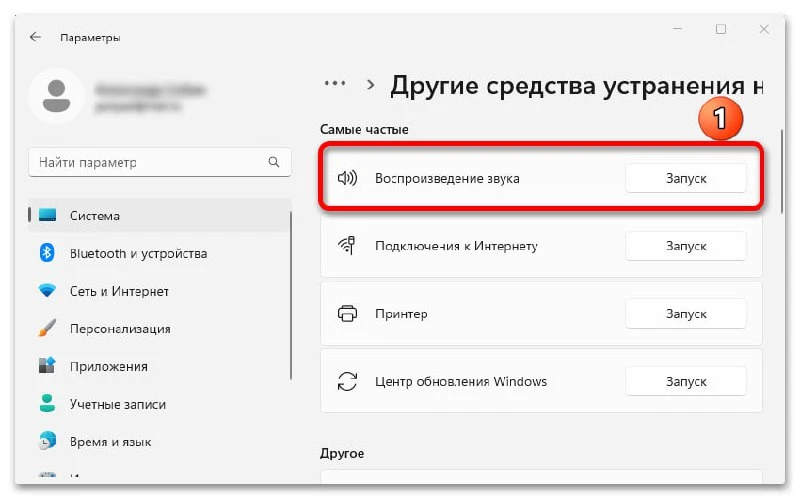This screenshot has height=499, width=800.
Task: Open Время и язык section
Action: [x=160, y=442]
